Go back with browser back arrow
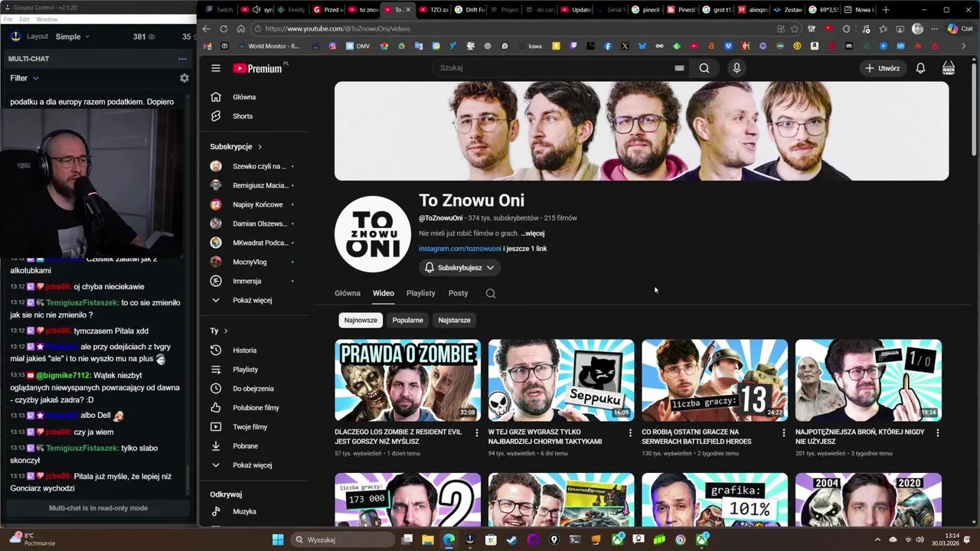Viewport: 980px width, 551px height. pos(206,29)
